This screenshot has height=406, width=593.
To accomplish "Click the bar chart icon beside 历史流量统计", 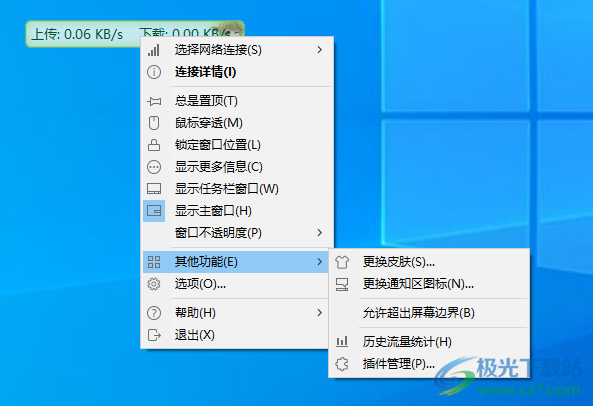I will (342, 342).
